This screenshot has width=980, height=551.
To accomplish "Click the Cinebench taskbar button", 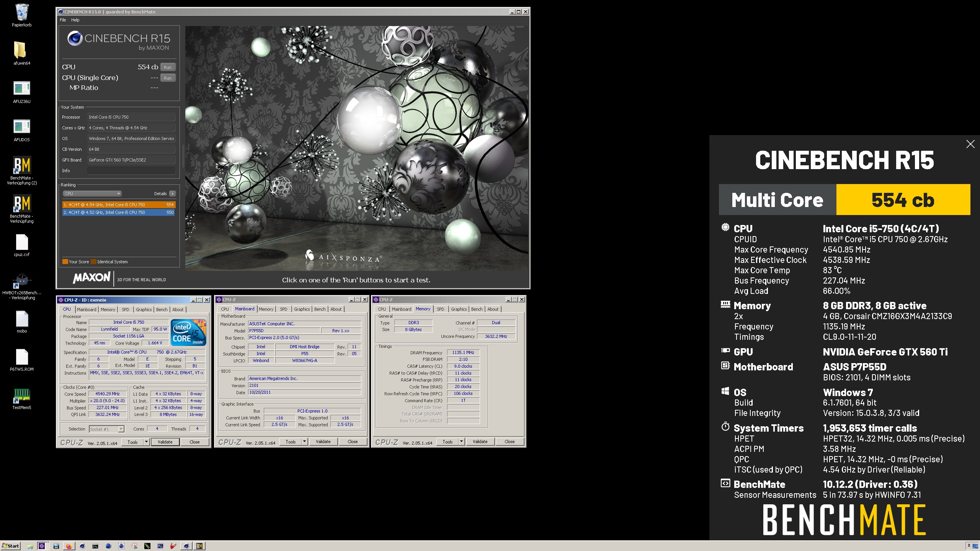I will click(186, 546).
